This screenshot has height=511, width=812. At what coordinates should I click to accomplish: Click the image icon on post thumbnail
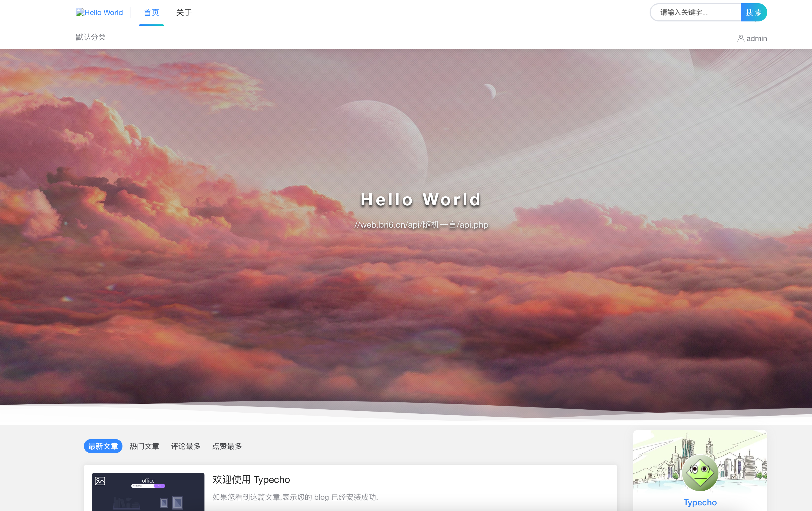click(x=100, y=481)
